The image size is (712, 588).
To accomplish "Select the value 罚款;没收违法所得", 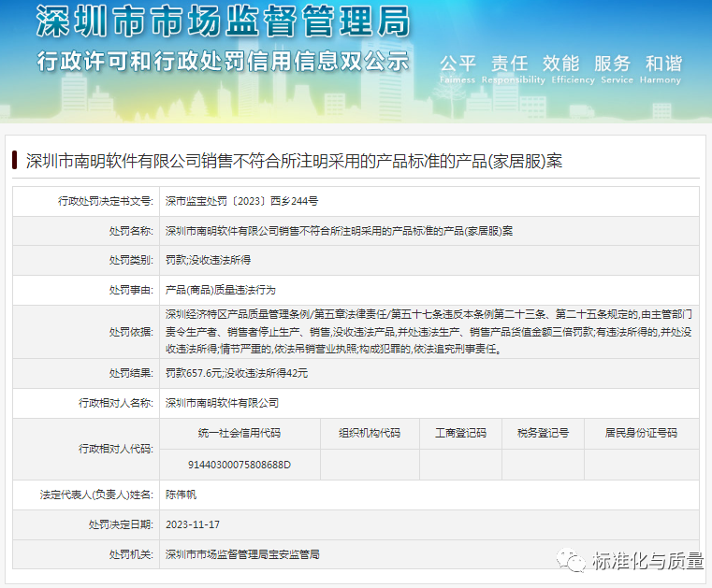I will tap(208, 260).
